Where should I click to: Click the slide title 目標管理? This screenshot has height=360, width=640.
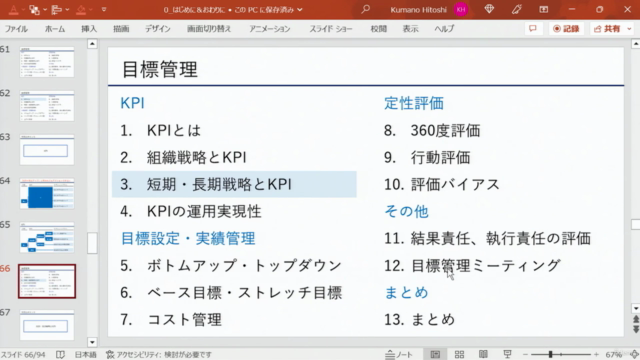pyautogui.click(x=160, y=69)
